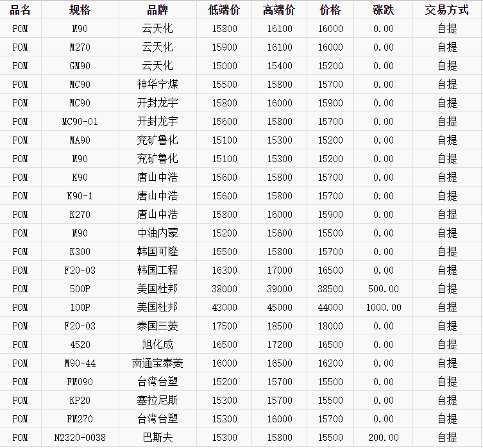Viewport: 483px width, 448px height.
Task: Click the 15000 low price cell
Action: pos(225,66)
